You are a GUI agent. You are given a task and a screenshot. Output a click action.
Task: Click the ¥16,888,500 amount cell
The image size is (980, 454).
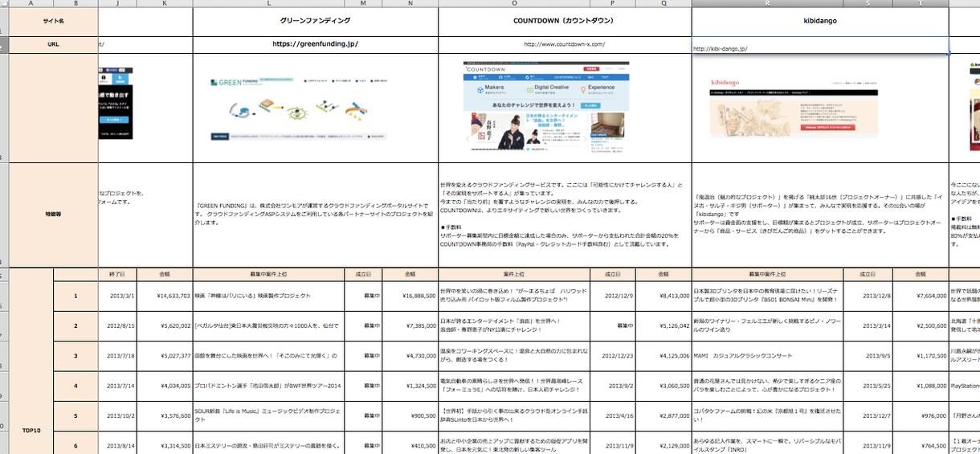click(410, 296)
